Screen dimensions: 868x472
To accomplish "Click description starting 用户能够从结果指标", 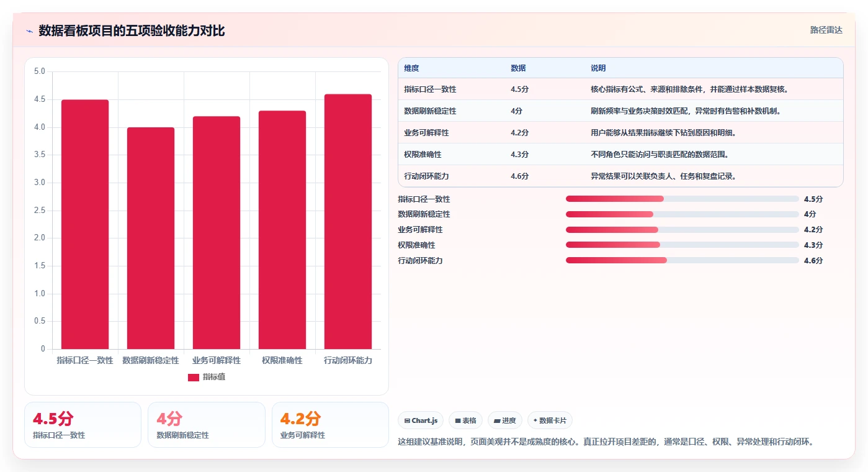I will (x=663, y=133).
